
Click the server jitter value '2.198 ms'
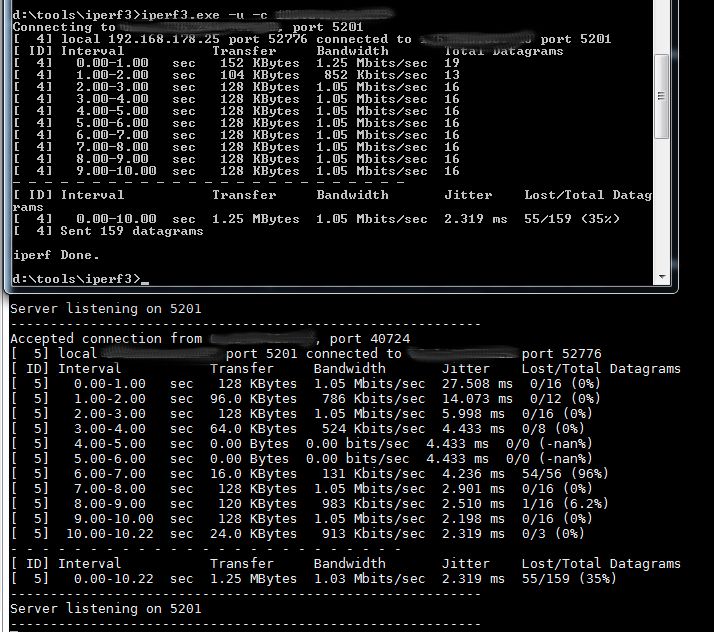(473, 519)
